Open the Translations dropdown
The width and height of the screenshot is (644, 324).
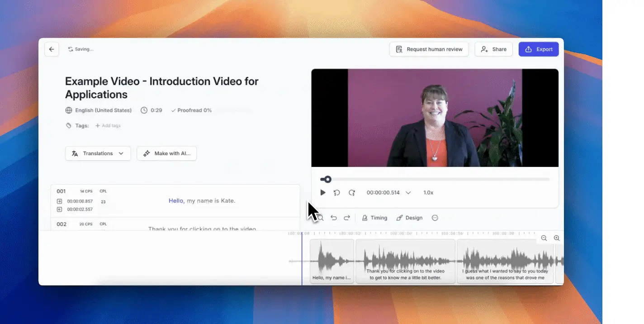pyautogui.click(x=98, y=153)
